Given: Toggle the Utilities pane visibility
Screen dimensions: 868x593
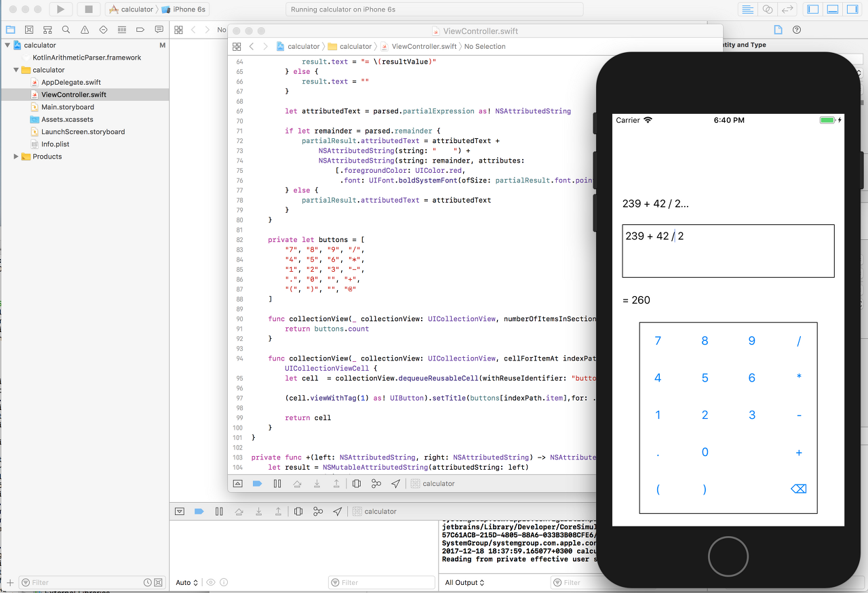Looking at the screenshot, I should [852, 9].
